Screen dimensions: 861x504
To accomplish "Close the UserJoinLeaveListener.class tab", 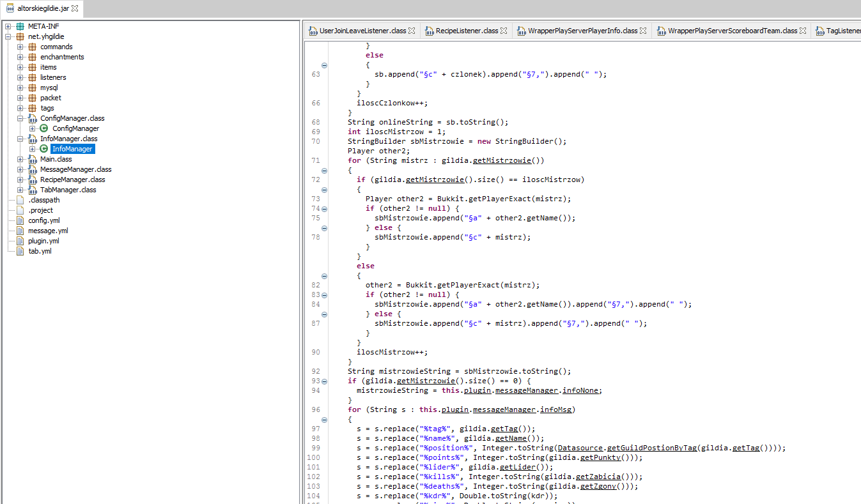I will tap(412, 31).
